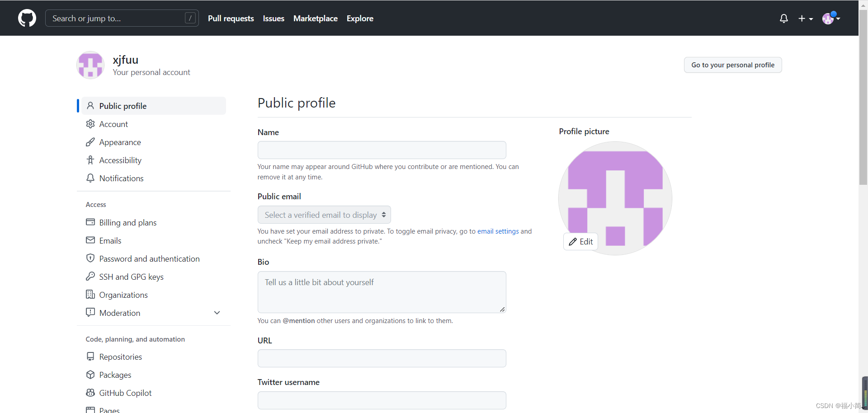The height and width of the screenshot is (413, 868).
Task: Click the Emails envelope icon
Action: 90,240
